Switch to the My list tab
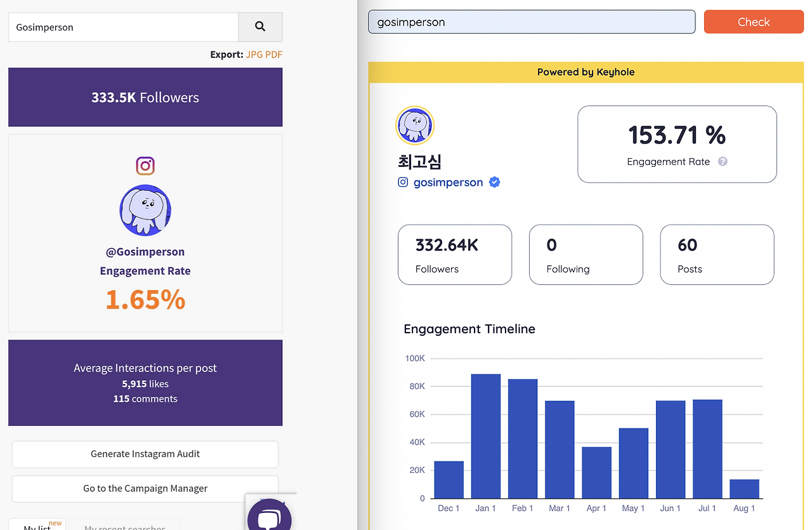 37,526
